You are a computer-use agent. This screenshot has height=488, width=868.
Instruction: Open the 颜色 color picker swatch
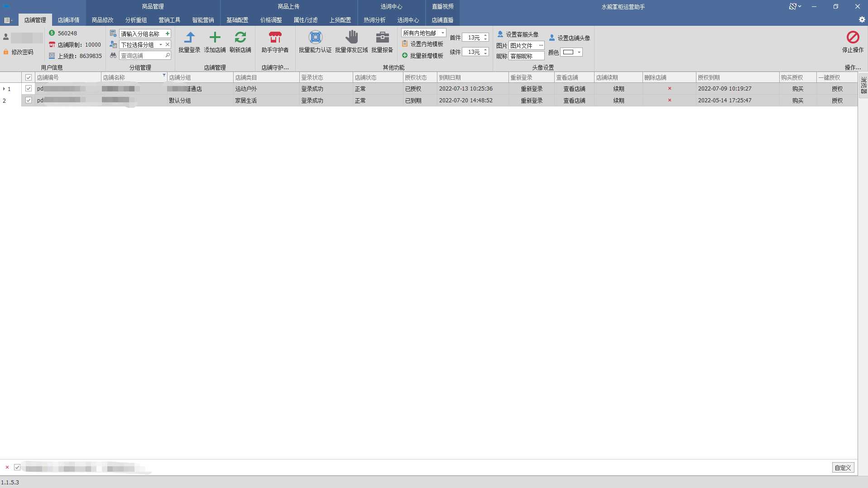[x=571, y=53]
